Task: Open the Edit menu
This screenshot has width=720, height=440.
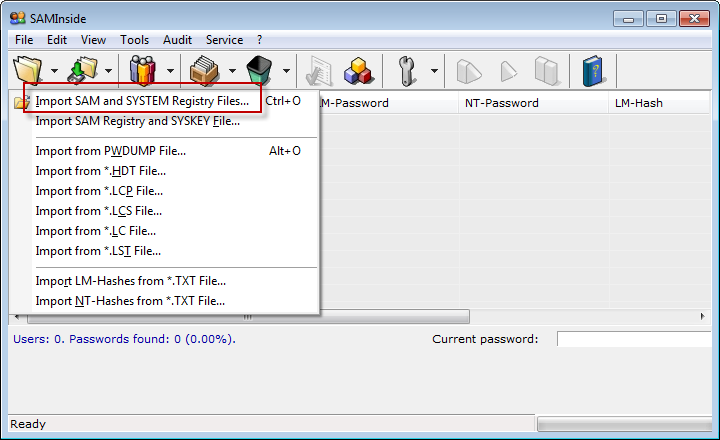Action: tap(57, 40)
